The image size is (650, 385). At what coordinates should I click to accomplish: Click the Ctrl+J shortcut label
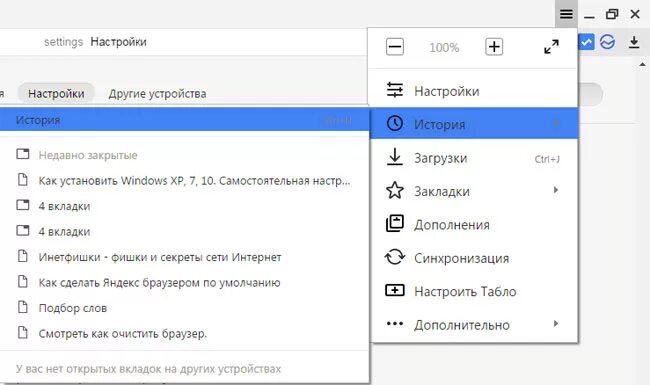(547, 159)
